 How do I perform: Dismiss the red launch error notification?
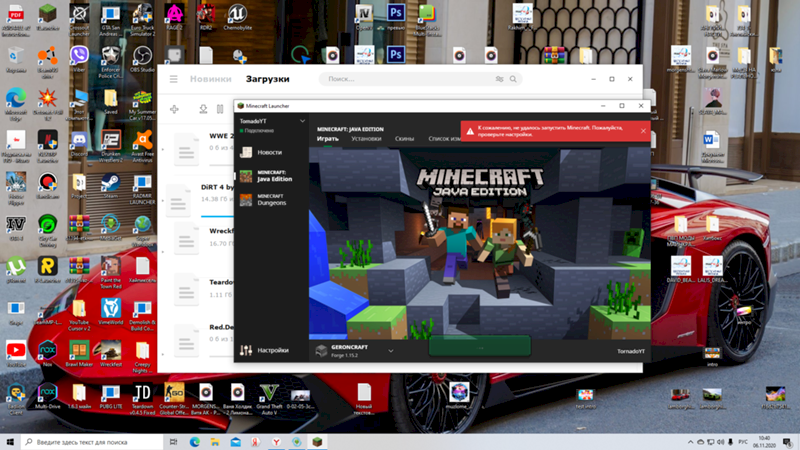click(643, 131)
